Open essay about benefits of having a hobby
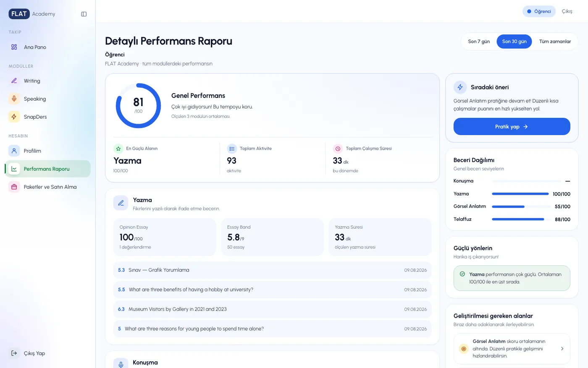The image size is (588, 368). point(272,290)
